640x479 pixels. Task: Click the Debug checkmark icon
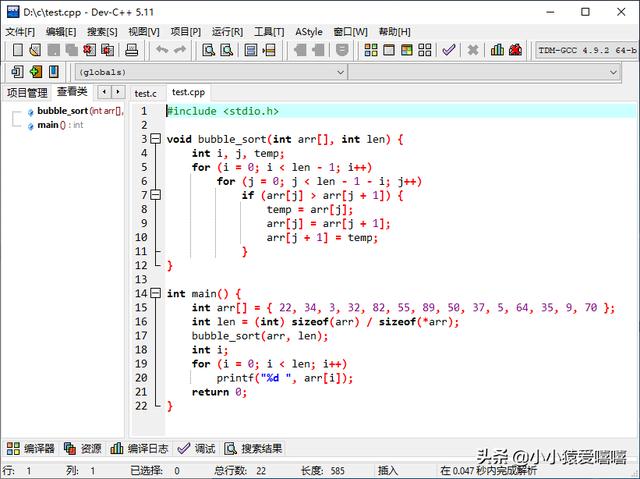[x=449, y=50]
